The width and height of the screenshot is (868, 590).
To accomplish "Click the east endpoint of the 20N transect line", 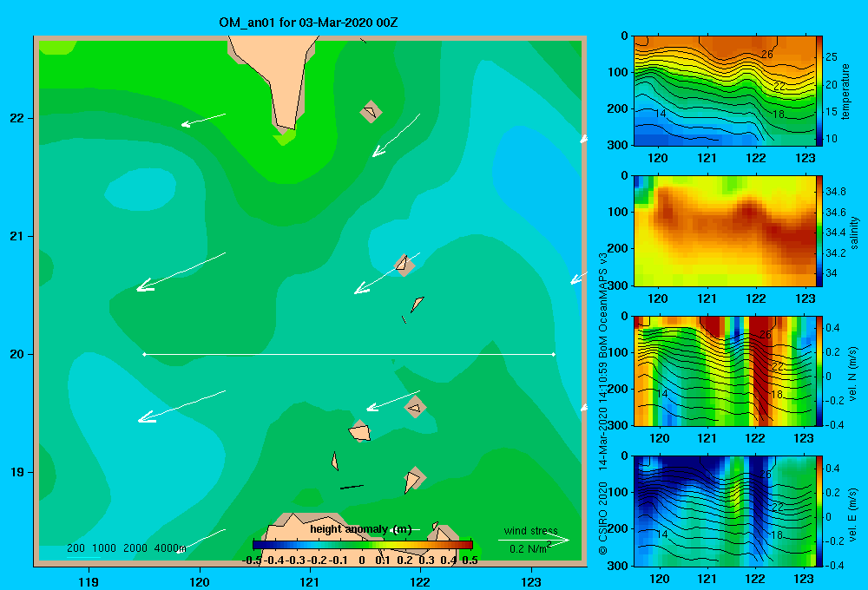I will click(x=554, y=354).
